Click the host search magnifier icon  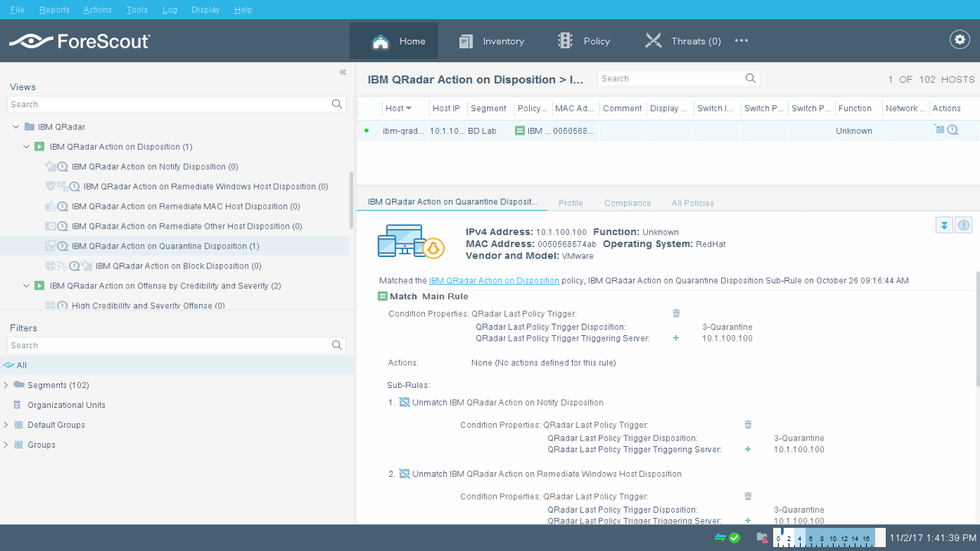(750, 78)
